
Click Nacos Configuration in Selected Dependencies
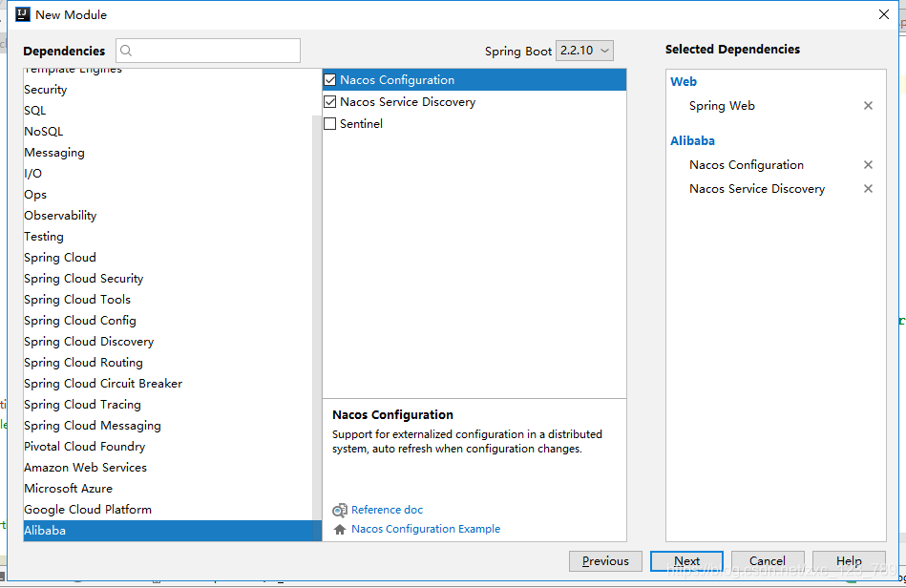(x=746, y=165)
